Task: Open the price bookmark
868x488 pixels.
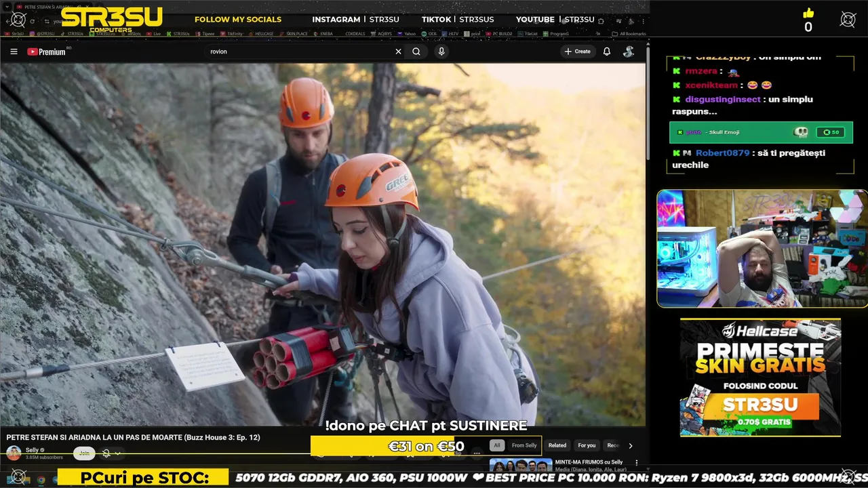Action: pyautogui.click(x=473, y=34)
